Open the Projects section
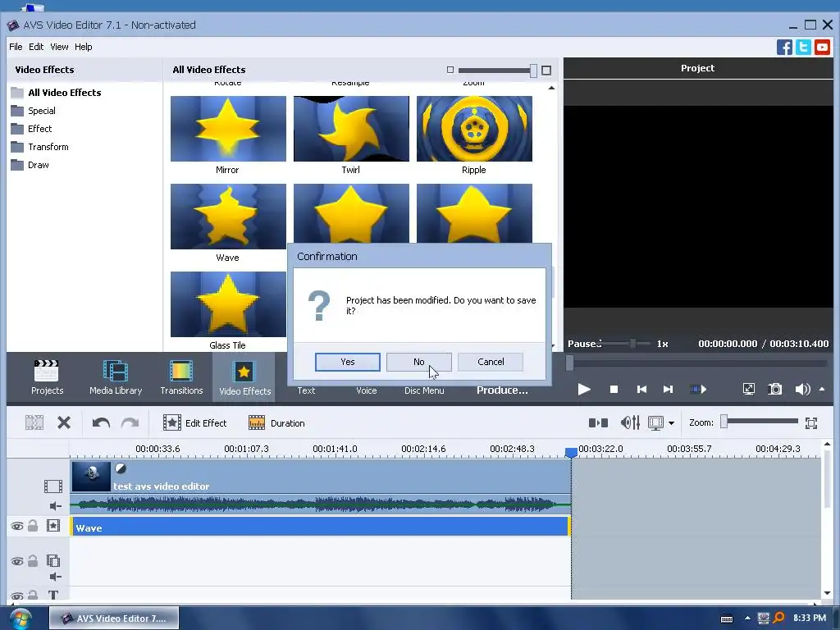The width and height of the screenshot is (840, 630). pos(47,377)
